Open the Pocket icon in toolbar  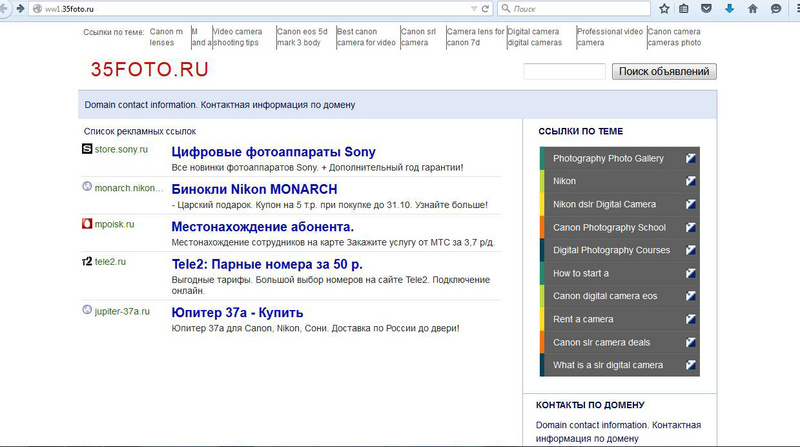[x=707, y=8]
